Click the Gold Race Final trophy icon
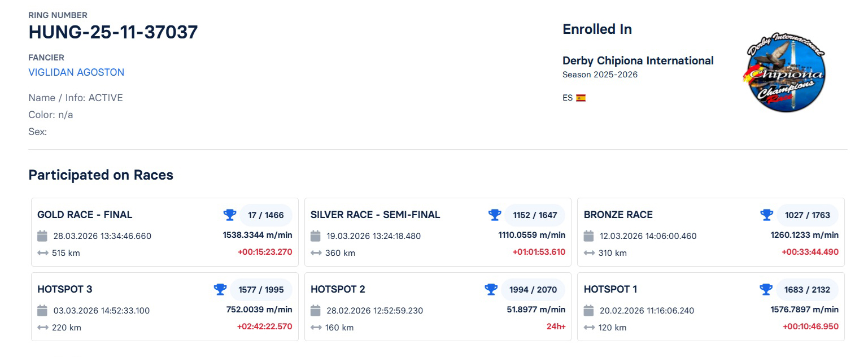The height and width of the screenshot is (357, 868). pos(230,215)
